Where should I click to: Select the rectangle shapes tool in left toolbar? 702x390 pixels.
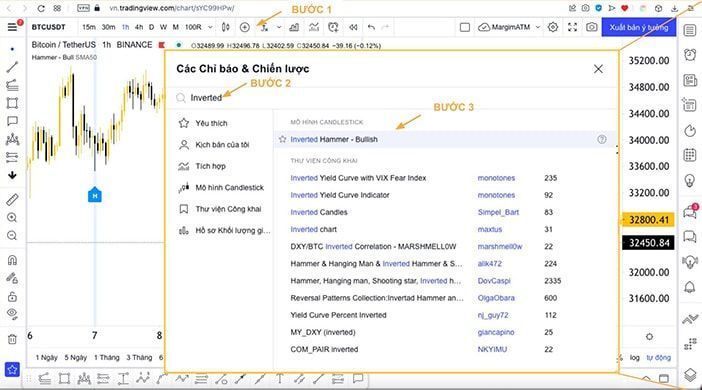(x=12, y=103)
